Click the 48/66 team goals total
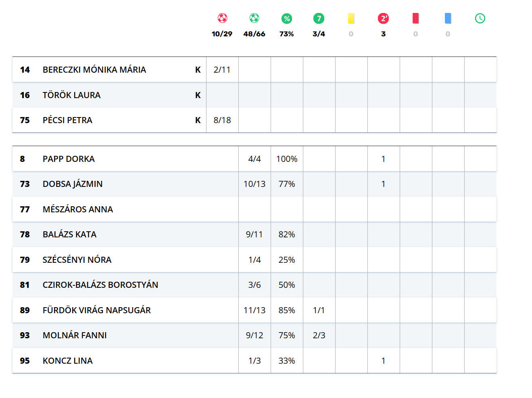 [254, 34]
